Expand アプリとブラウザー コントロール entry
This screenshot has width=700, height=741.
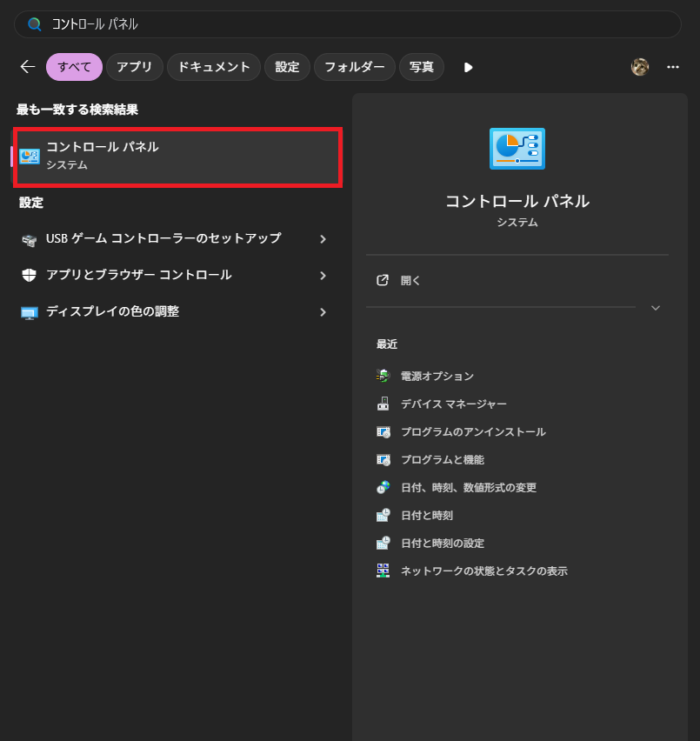(x=323, y=274)
